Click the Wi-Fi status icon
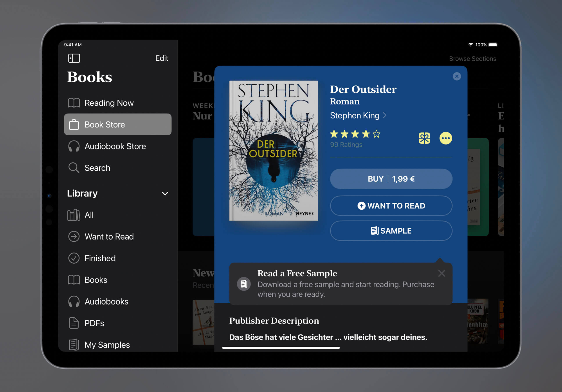 point(470,45)
